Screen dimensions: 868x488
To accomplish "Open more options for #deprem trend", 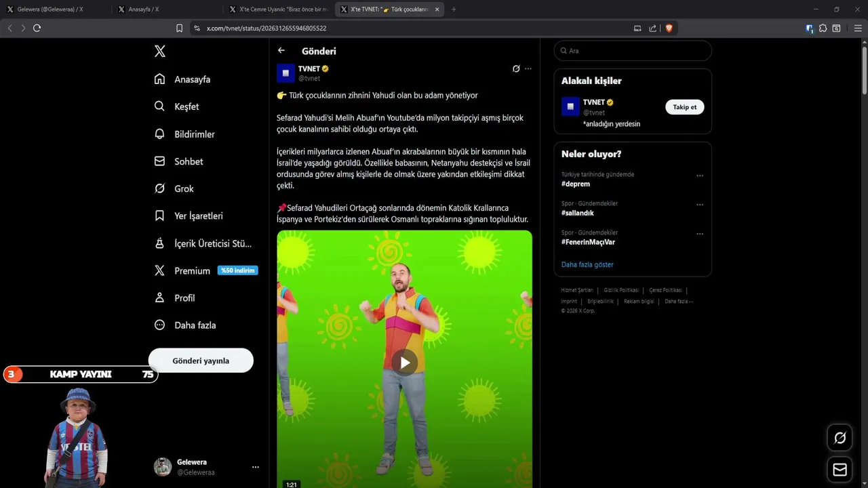I will click(x=700, y=176).
